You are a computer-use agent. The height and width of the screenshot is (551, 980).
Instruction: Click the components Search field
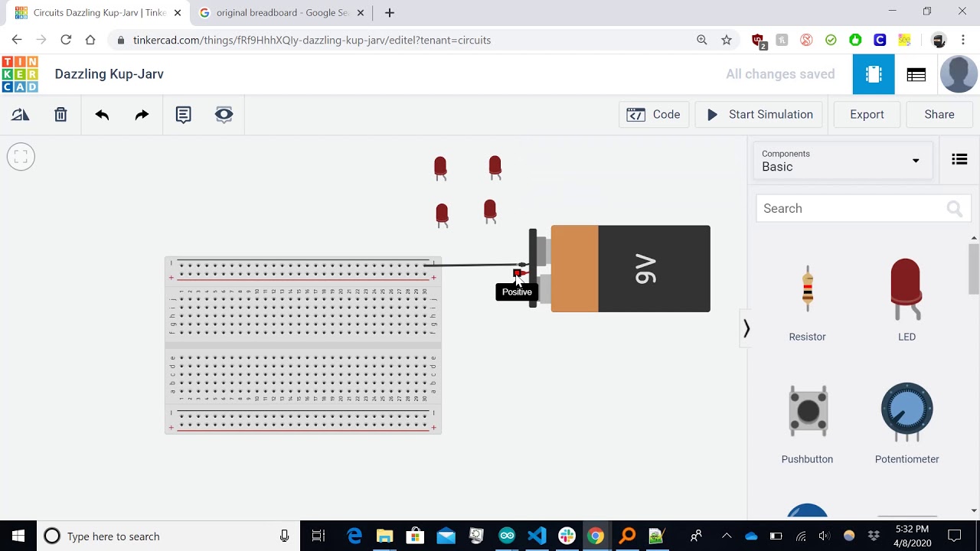pyautogui.click(x=862, y=208)
